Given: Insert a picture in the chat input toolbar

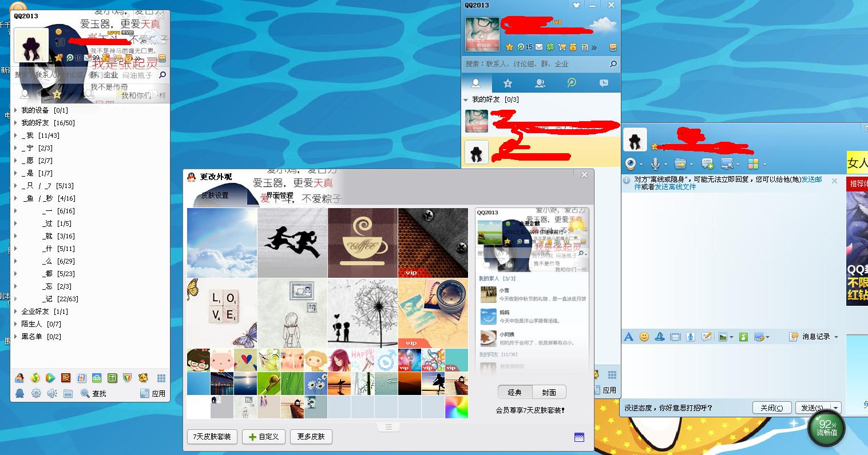Looking at the screenshot, I should click(723, 337).
